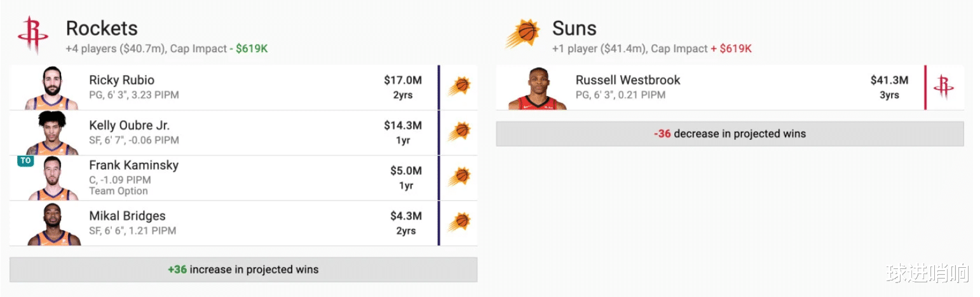Select Ricky Rubio's player headshot

point(52,88)
